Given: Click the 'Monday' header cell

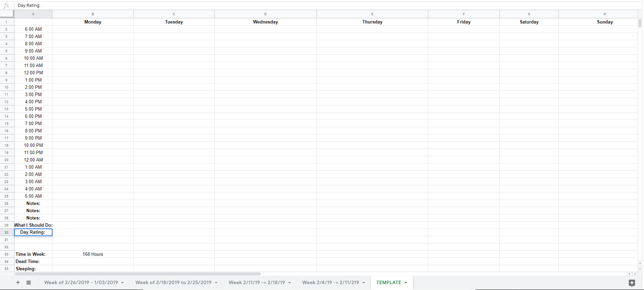Looking at the screenshot, I should point(93,22).
